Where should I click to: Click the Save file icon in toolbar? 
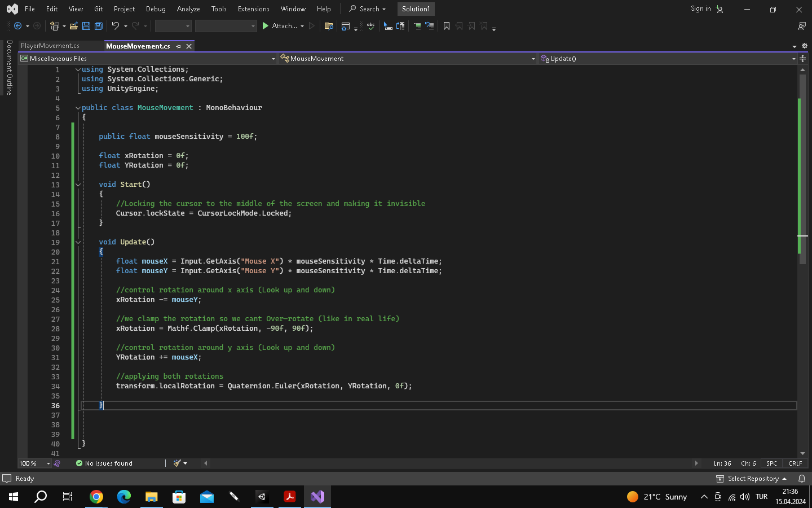[x=86, y=26]
